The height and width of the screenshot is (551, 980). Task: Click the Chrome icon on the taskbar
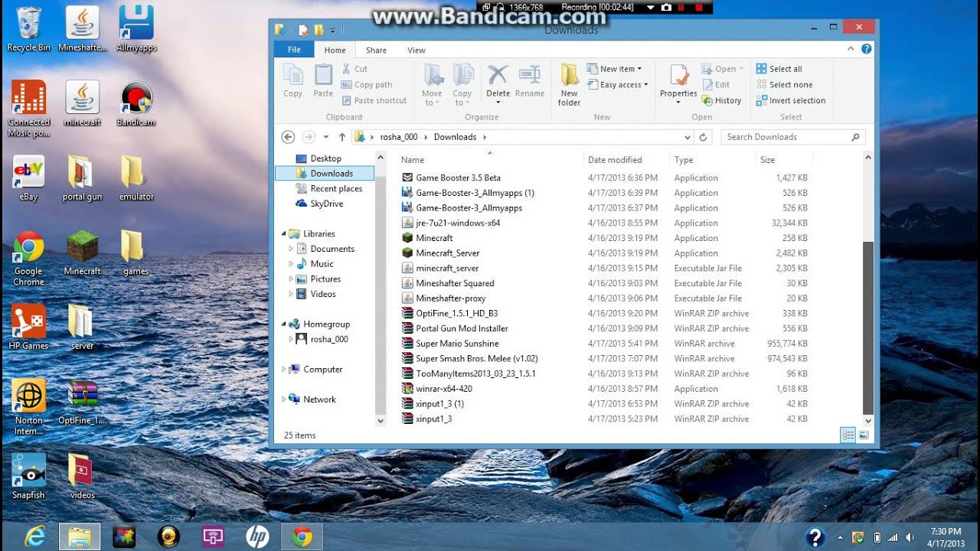tap(302, 536)
